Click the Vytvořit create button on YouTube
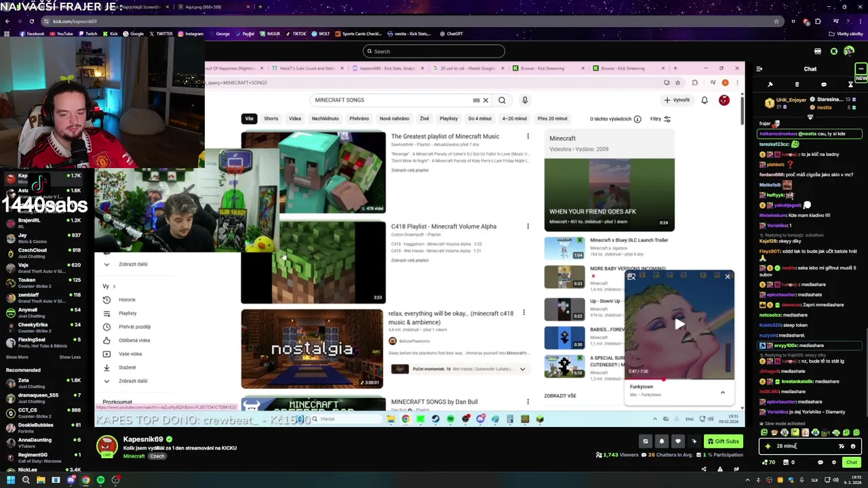Image resolution: width=868 pixels, height=488 pixels. pos(677,100)
